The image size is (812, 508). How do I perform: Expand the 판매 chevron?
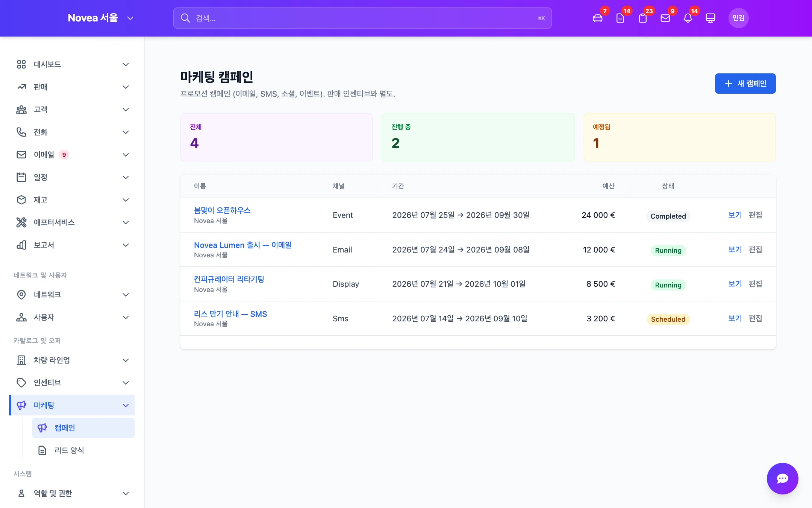coord(126,87)
